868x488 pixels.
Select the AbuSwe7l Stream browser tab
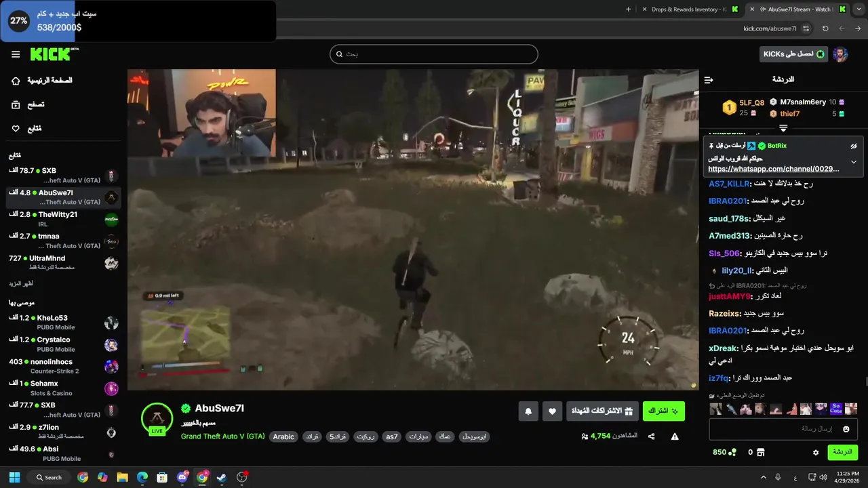(x=797, y=9)
